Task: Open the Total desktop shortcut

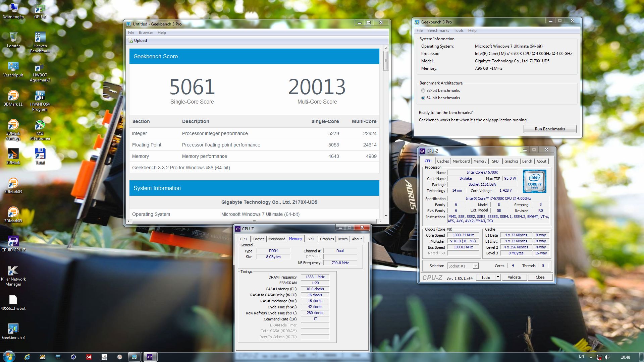Action: pos(40,157)
